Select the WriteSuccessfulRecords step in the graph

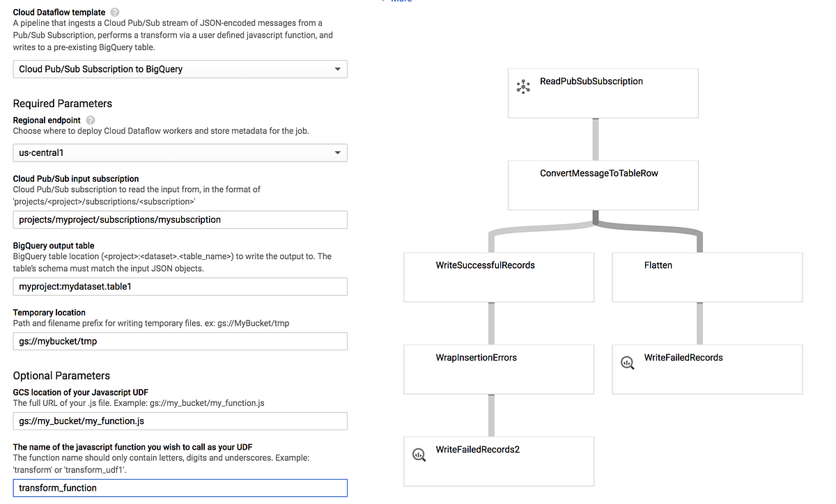point(498,277)
